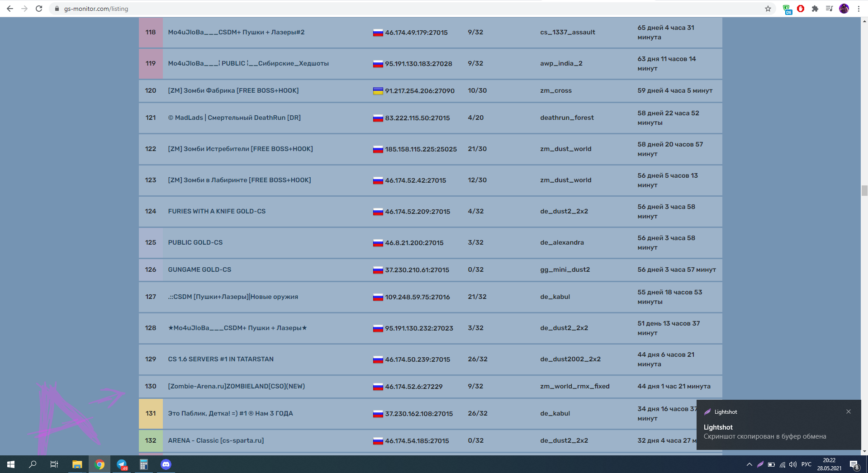Click IP address 91.217.254.206:27090

[420, 91]
